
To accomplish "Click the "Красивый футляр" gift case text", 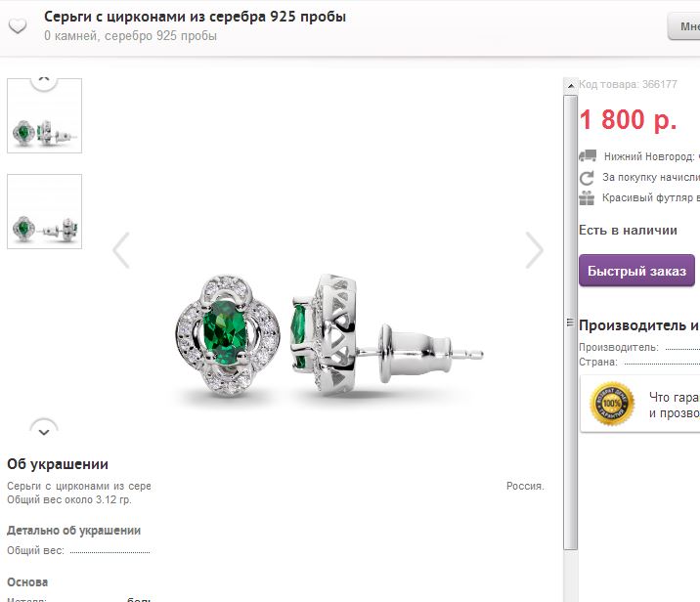I will [x=651, y=197].
